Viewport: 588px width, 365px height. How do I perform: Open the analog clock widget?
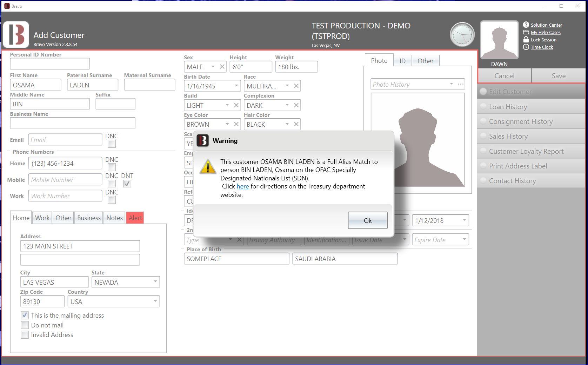tap(462, 34)
